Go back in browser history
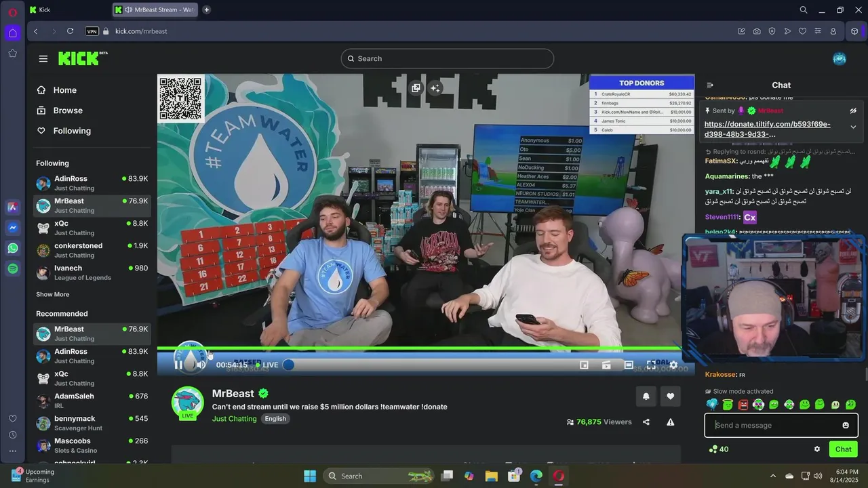Screen dimensions: 868x488 36,31
